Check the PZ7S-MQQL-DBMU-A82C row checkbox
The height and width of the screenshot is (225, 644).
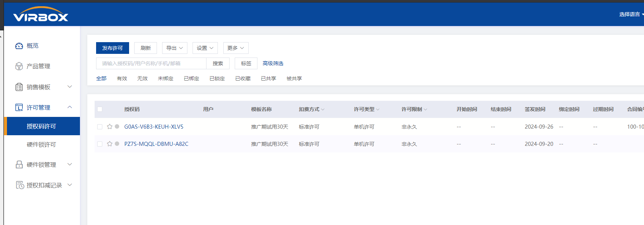[x=100, y=144]
